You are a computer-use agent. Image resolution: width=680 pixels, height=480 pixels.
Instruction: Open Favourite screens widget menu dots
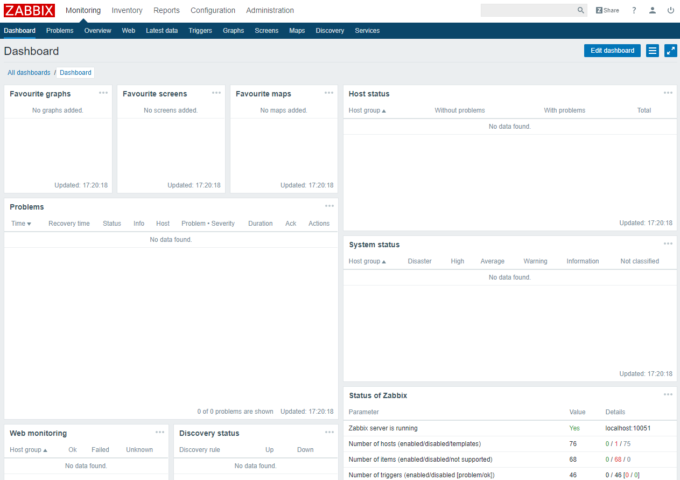coord(216,93)
